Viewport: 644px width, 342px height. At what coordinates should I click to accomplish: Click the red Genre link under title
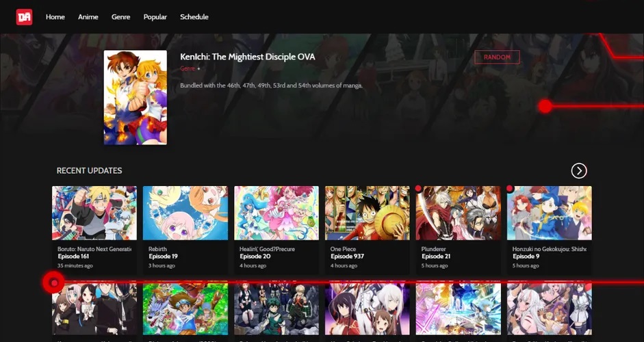(188, 68)
